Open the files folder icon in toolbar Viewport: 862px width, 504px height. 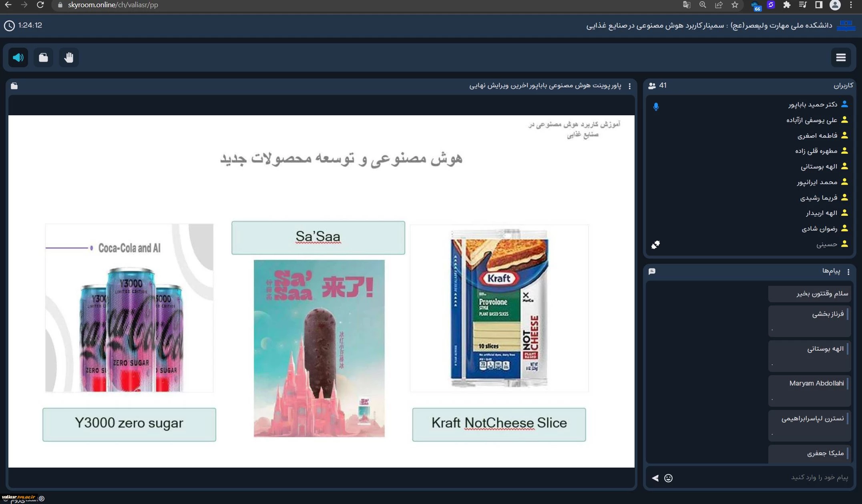point(43,58)
